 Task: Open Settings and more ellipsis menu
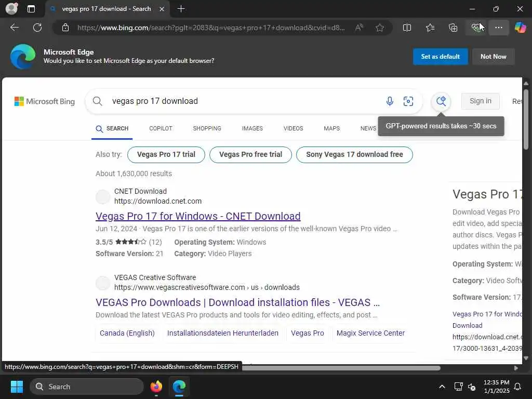498,28
